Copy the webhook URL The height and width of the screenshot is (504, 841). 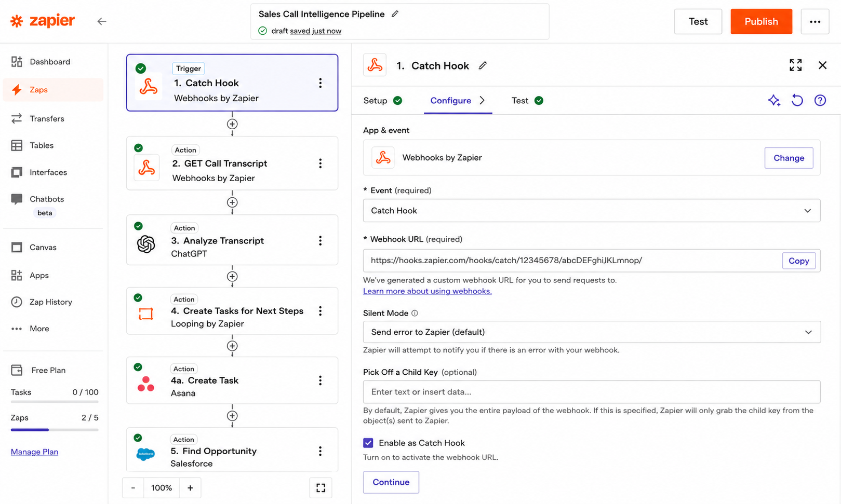click(798, 261)
